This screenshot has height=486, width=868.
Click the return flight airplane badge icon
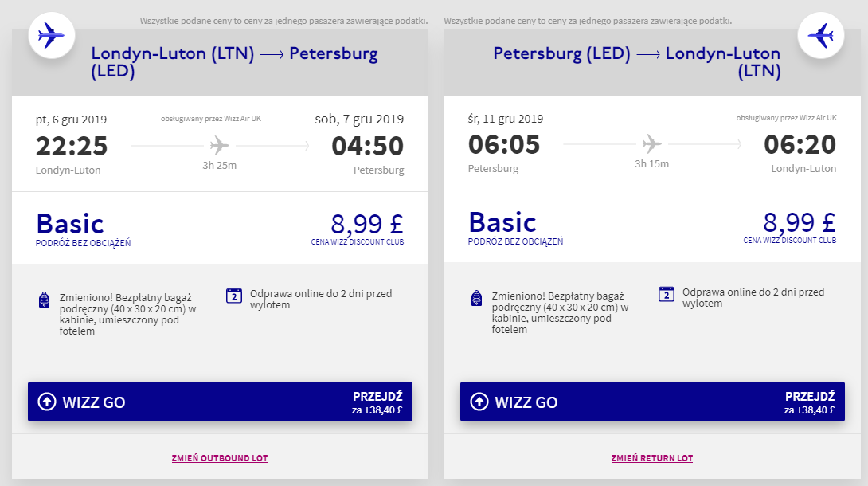click(x=821, y=35)
